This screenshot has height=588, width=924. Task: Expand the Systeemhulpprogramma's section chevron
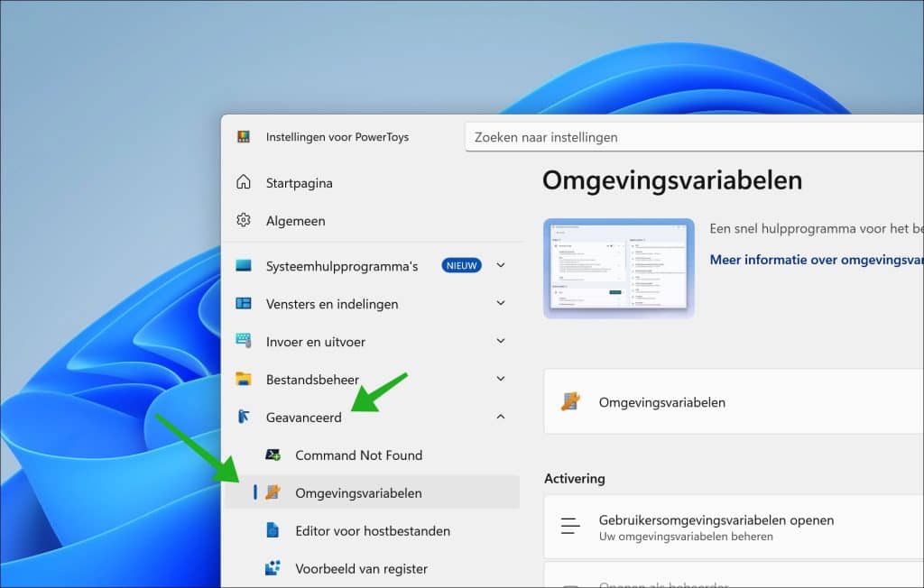pos(501,265)
